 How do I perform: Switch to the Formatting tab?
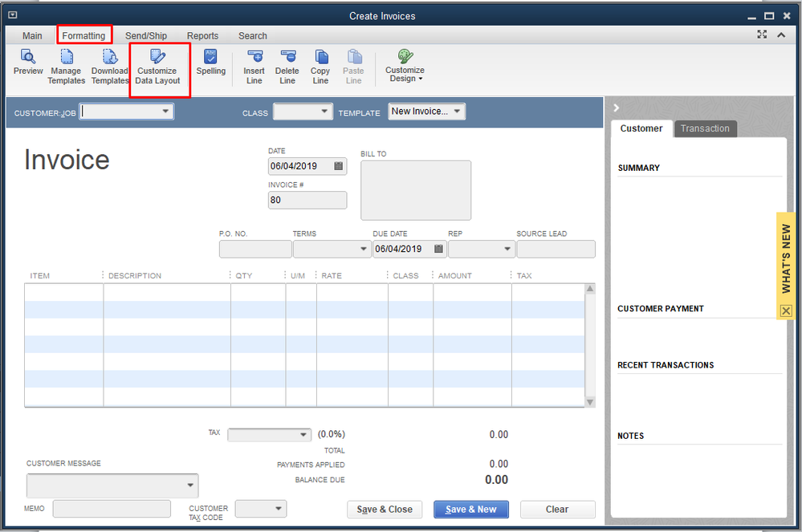click(x=83, y=36)
